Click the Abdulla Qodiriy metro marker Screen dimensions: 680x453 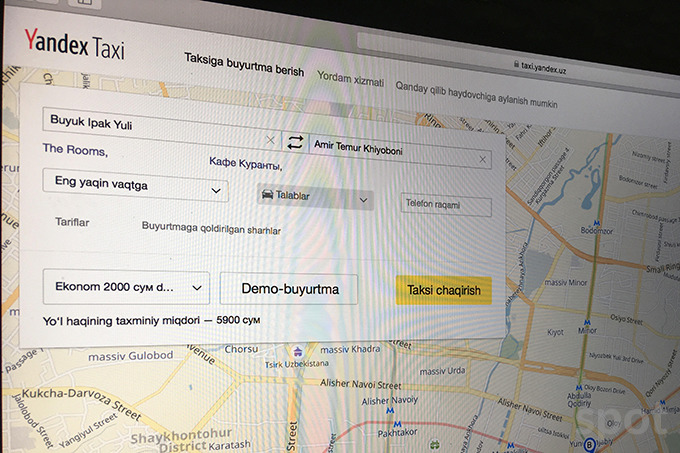click(x=579, y=388)
